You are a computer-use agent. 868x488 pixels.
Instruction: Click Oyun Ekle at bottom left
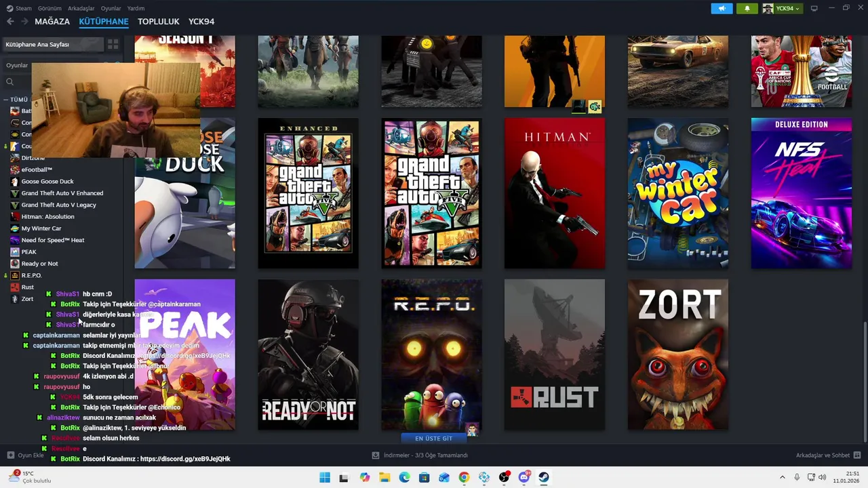[31, 455]
